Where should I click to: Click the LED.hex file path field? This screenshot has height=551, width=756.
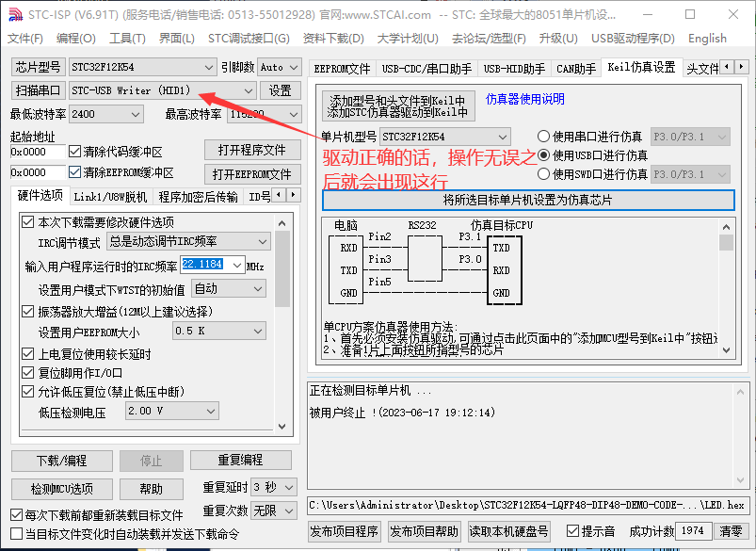pyautogui.click(x=527, y=505)
